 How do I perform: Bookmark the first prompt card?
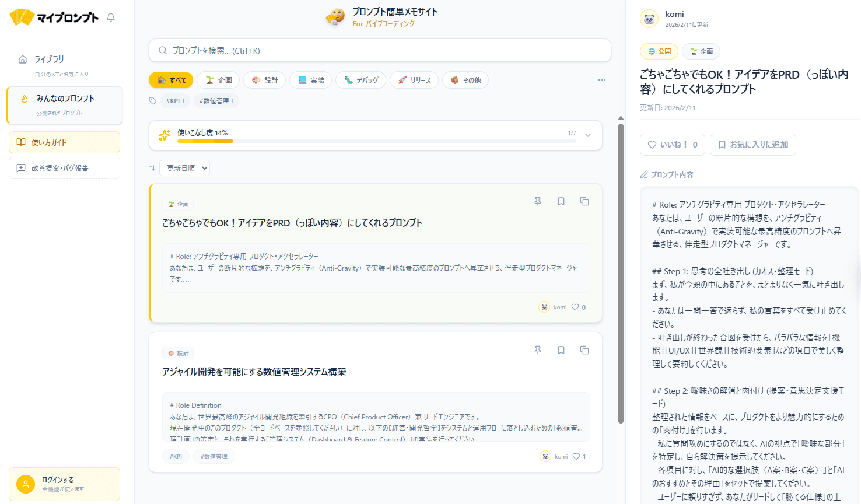pos(561,201)
